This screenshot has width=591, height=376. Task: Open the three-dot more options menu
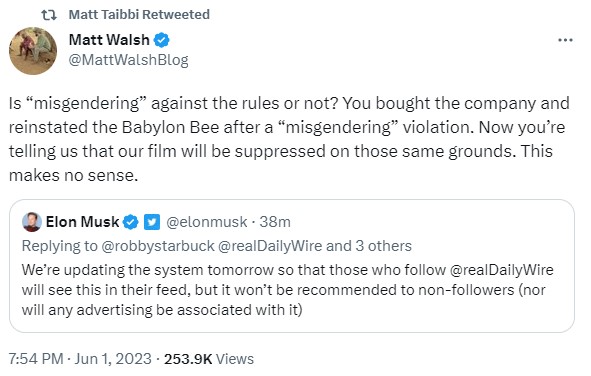(x=565, y=40)
